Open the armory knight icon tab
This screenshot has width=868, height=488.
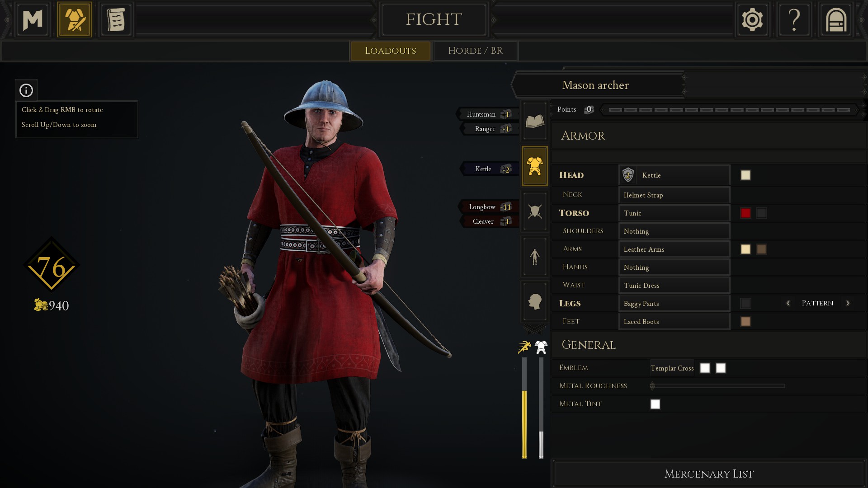[x=75, y=19]
